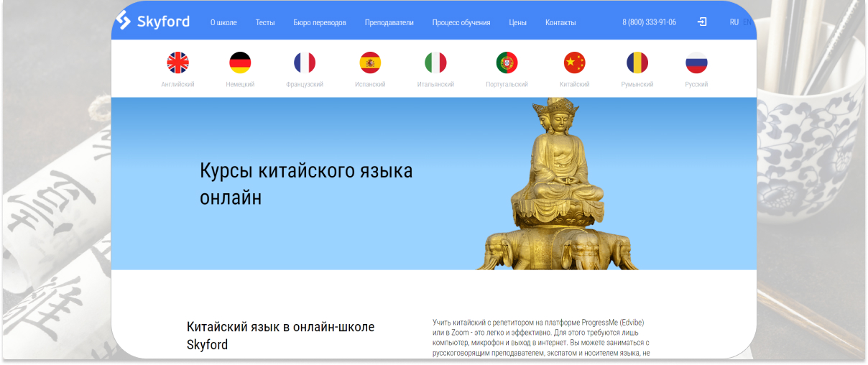The height and width of the screenshot is (365, 868).
Task: Choose the Romanian flag icon
Action: tap(637, 63)
